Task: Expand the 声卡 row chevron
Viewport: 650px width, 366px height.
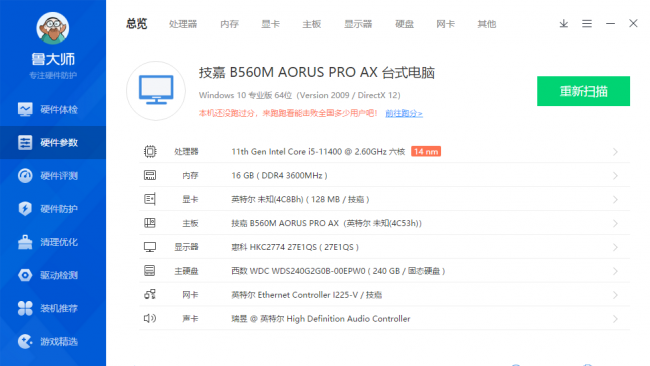Action: 615,319
